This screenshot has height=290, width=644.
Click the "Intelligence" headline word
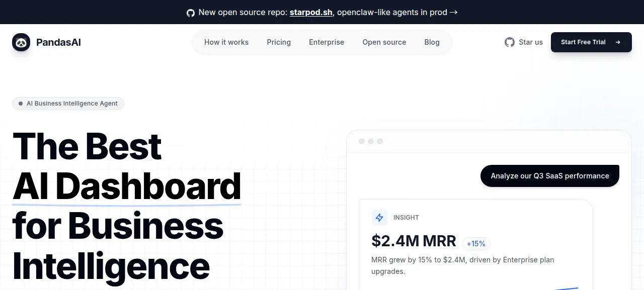click(x=111, y=265)
